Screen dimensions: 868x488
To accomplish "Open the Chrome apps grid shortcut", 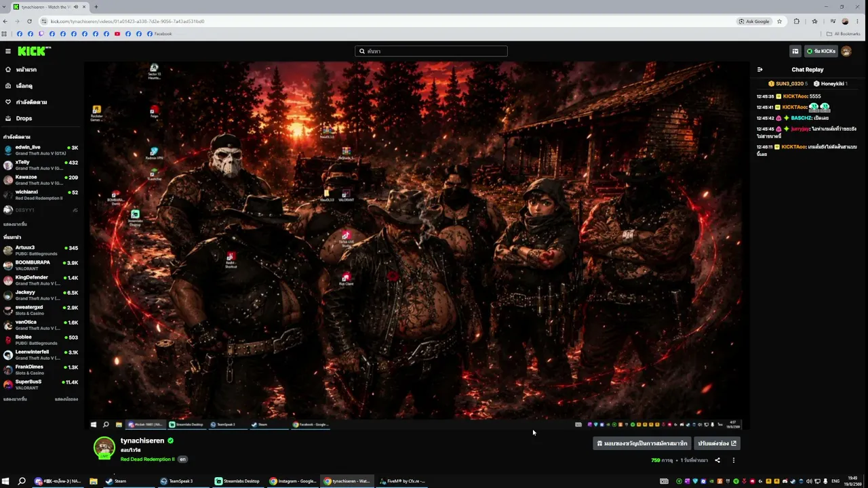I will 4,34.
